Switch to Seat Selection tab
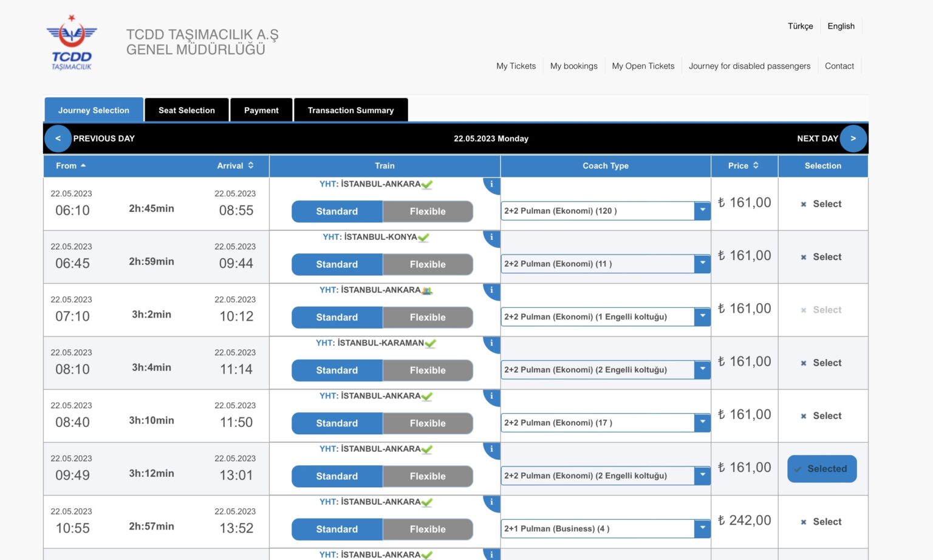The width and height of the screenshot is (933, 560). click(186, 110)
